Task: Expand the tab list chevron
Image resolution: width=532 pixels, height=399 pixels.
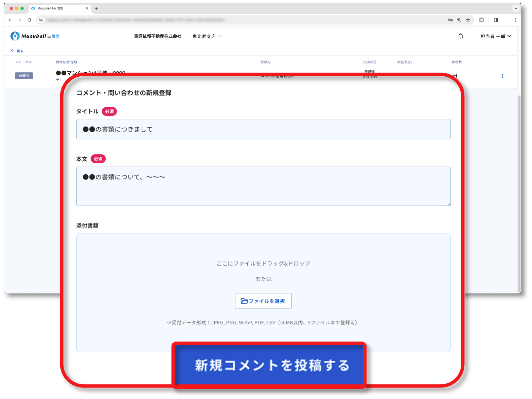Action: click(516, 8)
